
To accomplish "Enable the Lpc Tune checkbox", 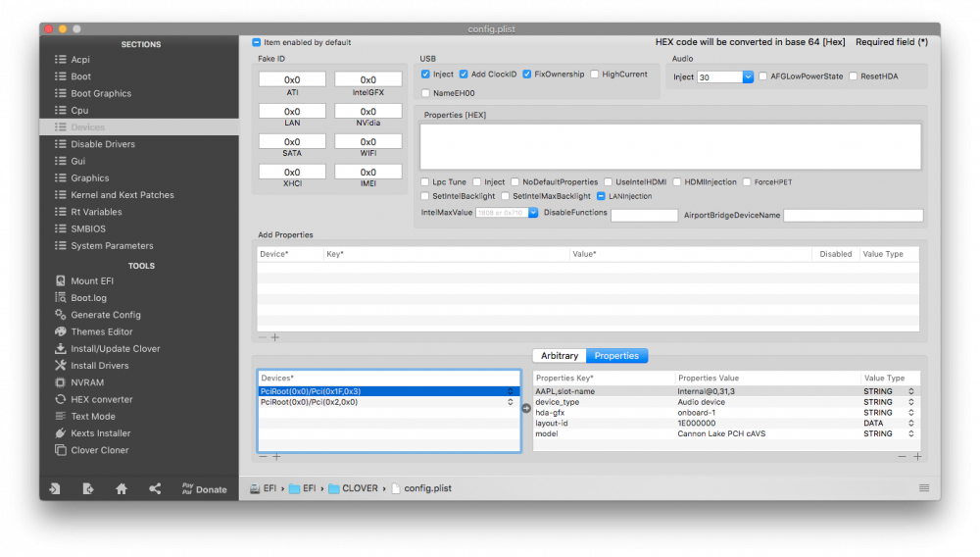I will pos(425,182).
